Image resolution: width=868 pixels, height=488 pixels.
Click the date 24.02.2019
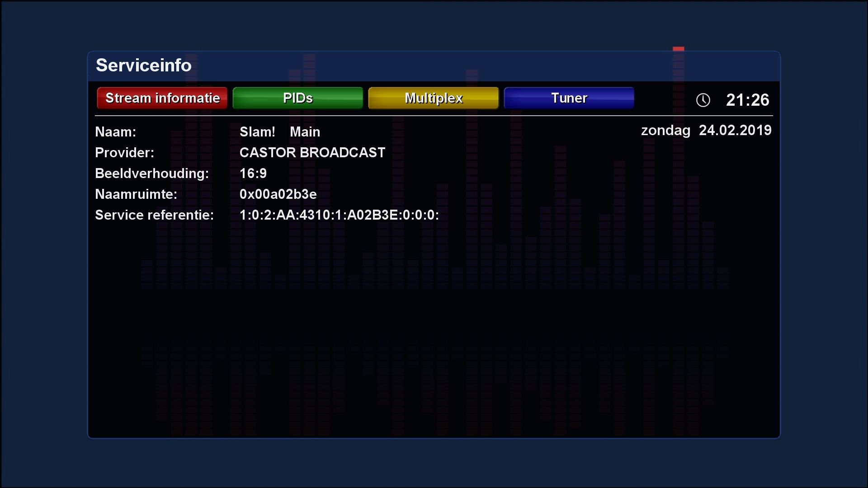tap(735, 130)
